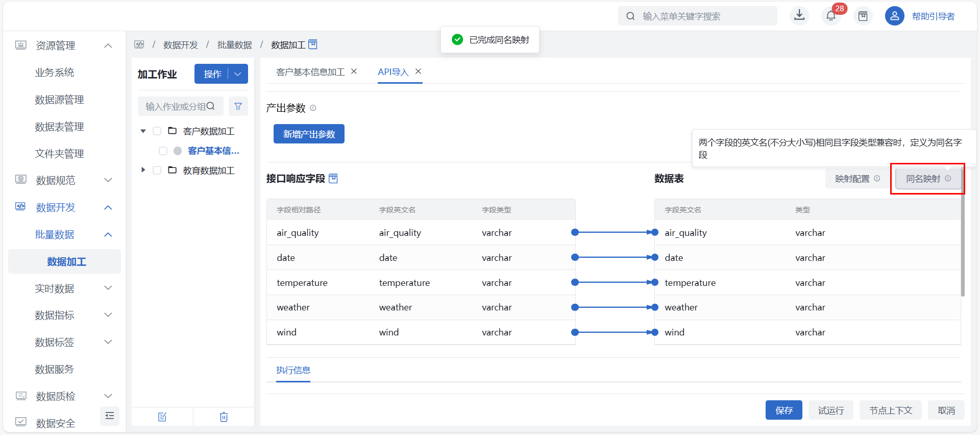Click the 资源管理 sidebar icon
Image resolution: width=980 pixels, height=435 pixels.
tap(20, 45)
